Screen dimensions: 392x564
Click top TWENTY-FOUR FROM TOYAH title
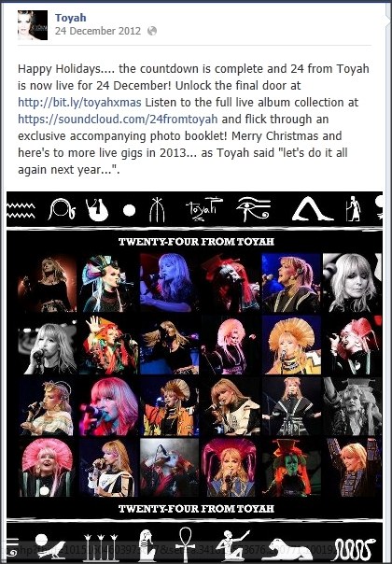196,241
